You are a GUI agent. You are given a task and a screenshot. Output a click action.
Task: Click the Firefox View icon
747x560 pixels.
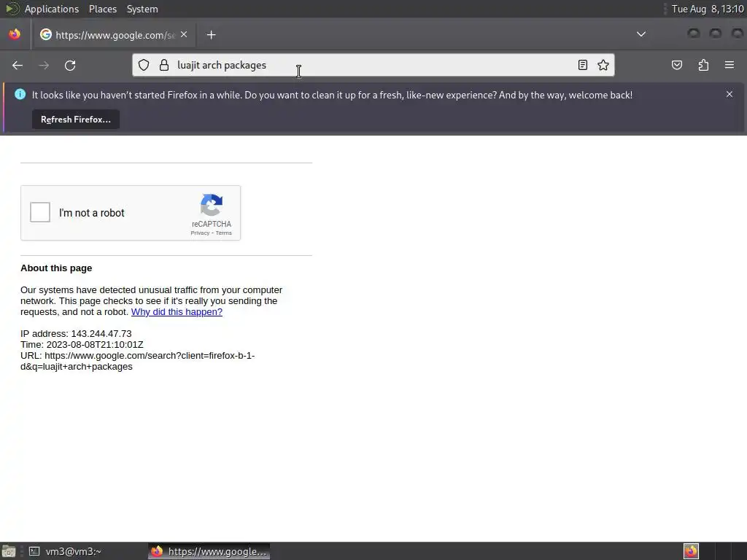pyautogui.click(x=15, y=34)
